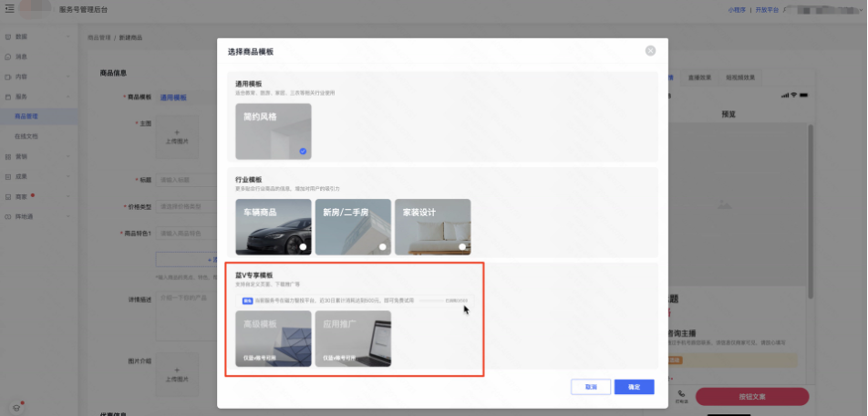Click the 通用模板 section heading in dialog
Viewport: 868px width, 416px height.
coord(249,84)
